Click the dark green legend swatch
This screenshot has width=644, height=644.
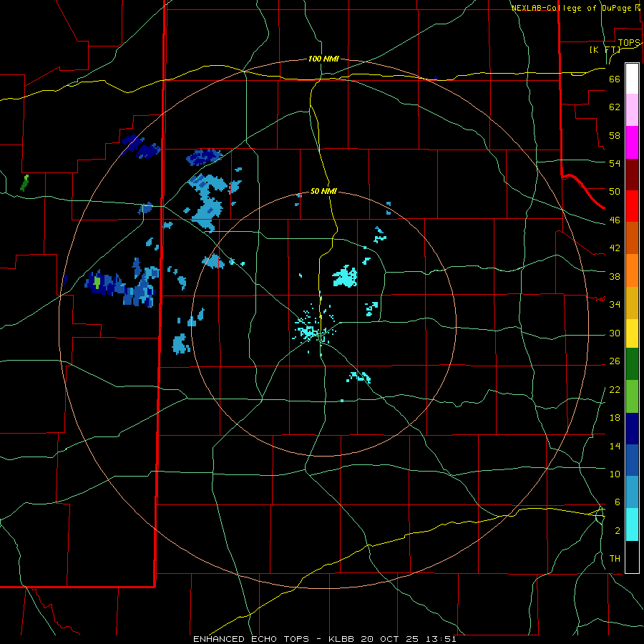point(632,364)
